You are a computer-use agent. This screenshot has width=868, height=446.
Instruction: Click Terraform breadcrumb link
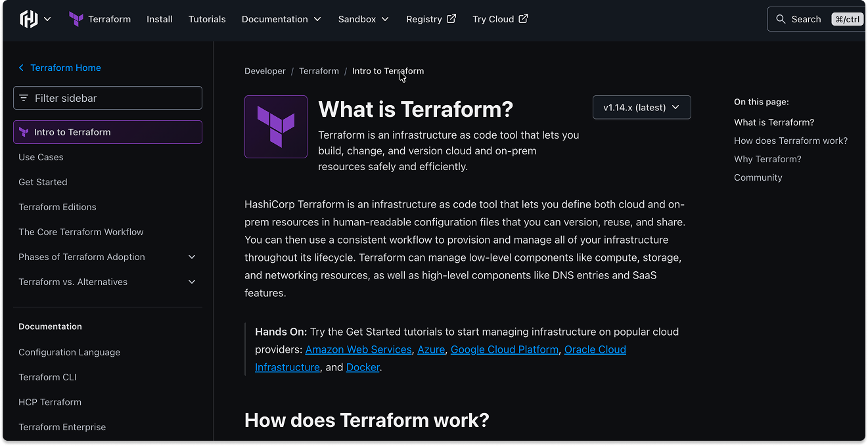(x=319, y=71)
